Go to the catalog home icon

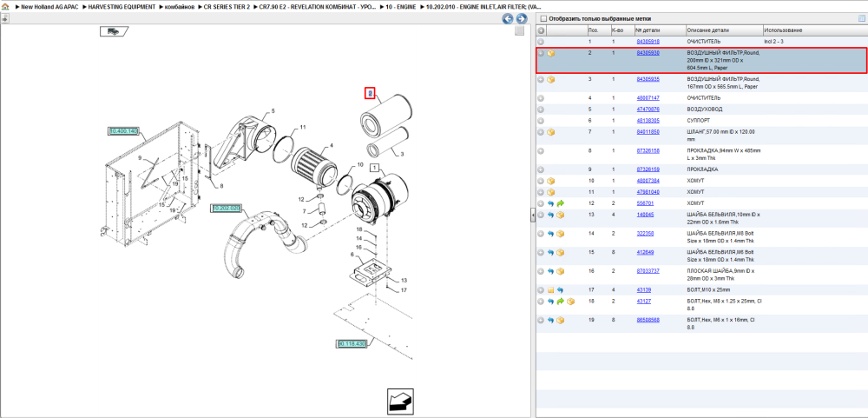[5, 7]
